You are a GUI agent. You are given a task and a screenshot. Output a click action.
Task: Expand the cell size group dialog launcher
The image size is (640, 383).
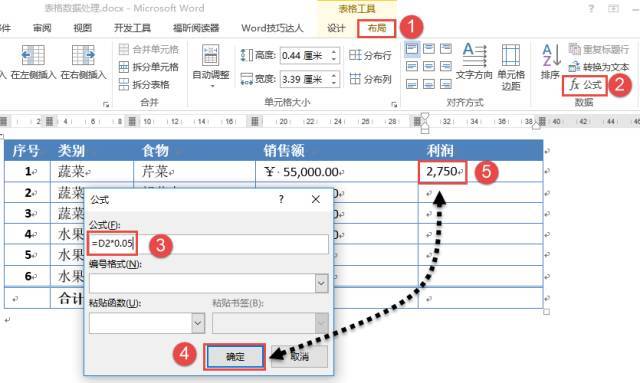tap(394, 105)
